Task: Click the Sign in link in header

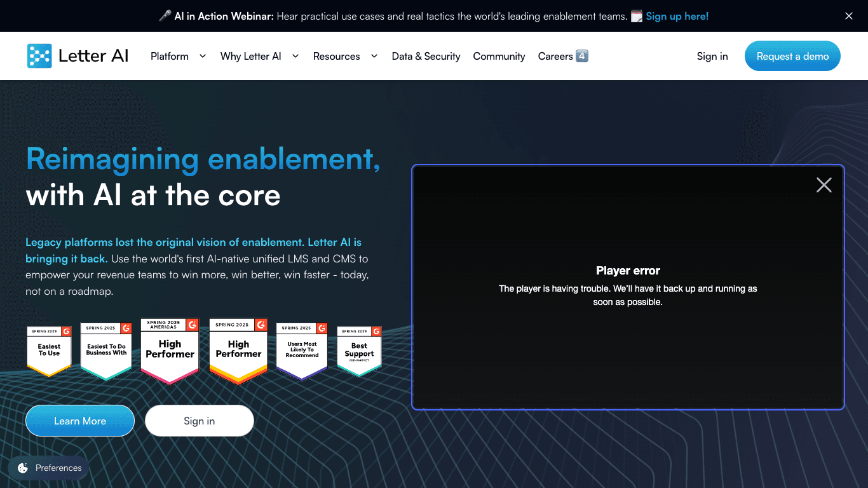Action: [x=712, y=56]
